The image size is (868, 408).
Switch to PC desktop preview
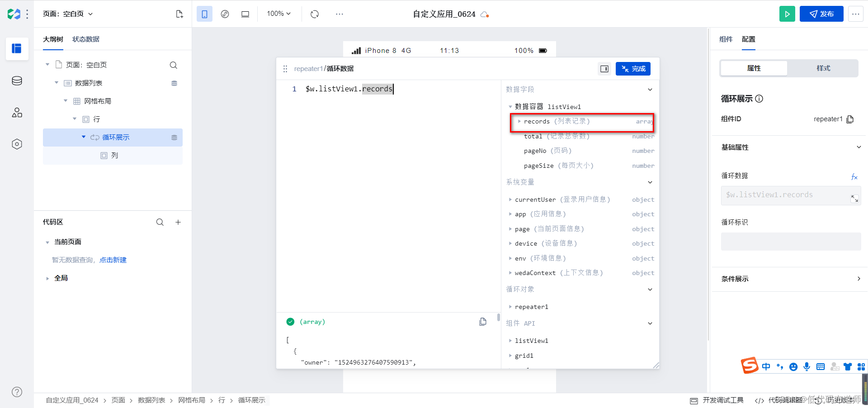(245, 14)
